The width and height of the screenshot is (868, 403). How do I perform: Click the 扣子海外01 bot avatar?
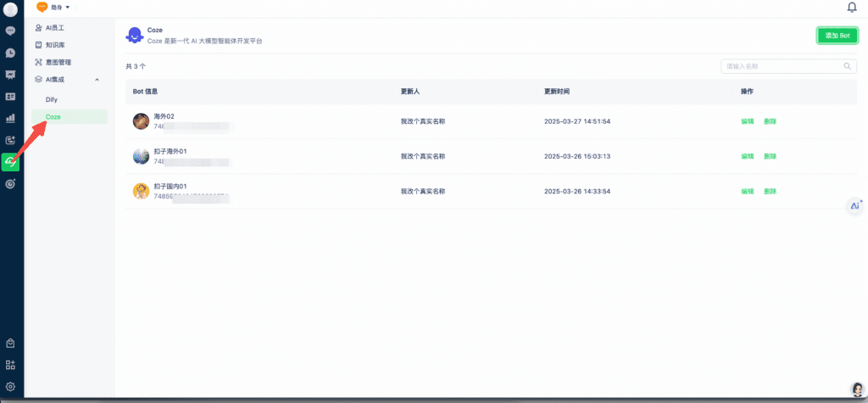click(x=142, y=156)
